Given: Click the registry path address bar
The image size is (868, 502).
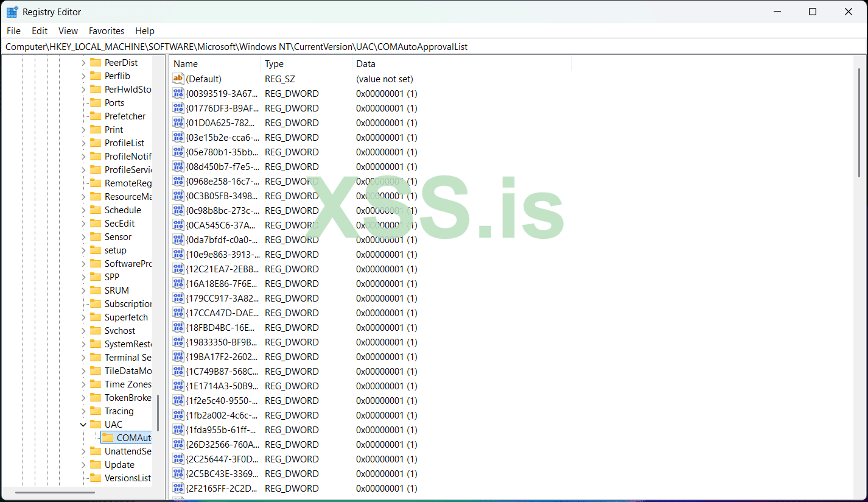Looking at the screenshot, I should coord(243,46).
